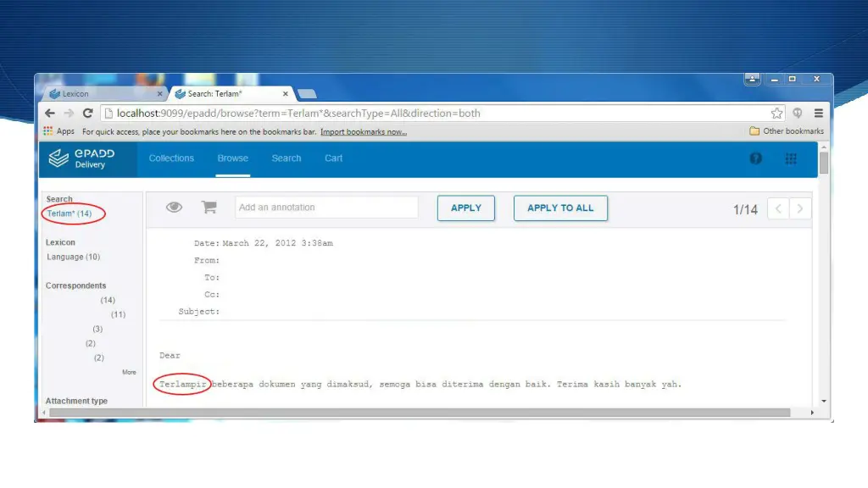Click the ePADD Delivery logo

point(81,158)
